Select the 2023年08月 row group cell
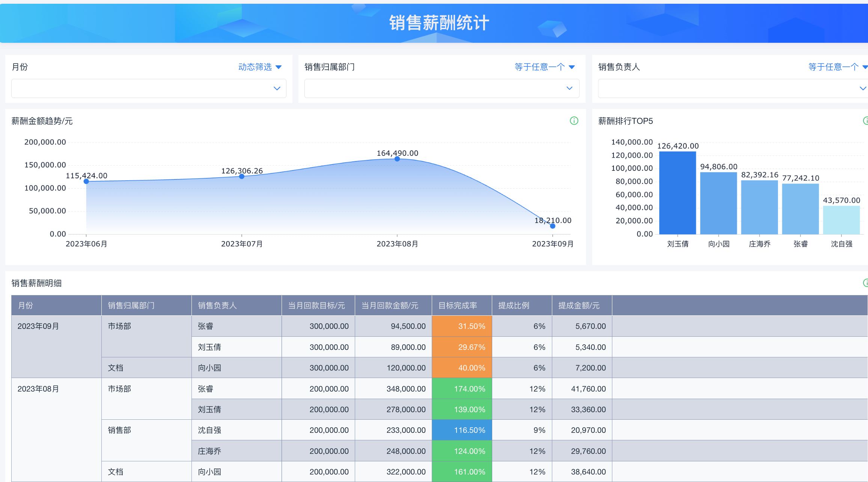This screenshot has width=868, height=482. click(38, 389)
